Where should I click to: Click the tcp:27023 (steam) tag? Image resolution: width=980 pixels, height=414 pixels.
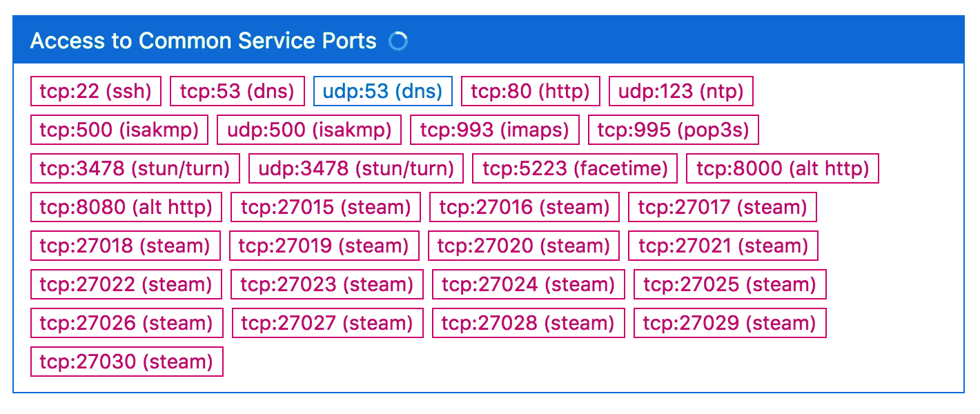click(x=327, y=284)
